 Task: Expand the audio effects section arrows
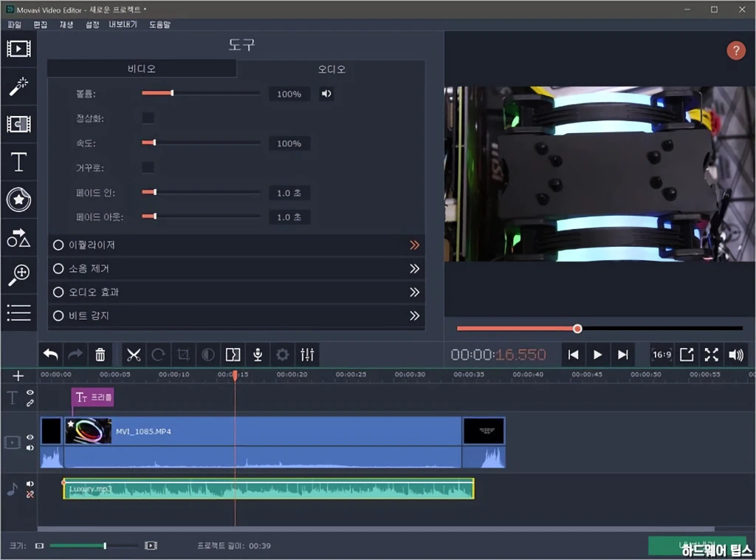415,293
